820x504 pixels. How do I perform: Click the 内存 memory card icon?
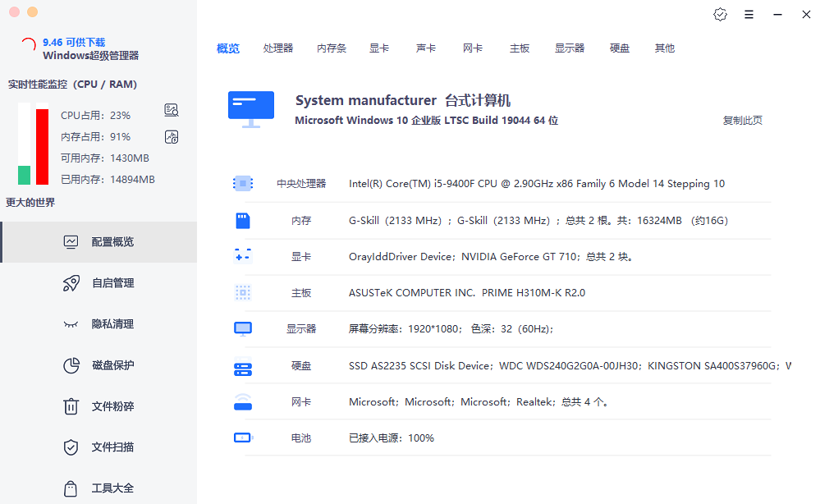243,220
